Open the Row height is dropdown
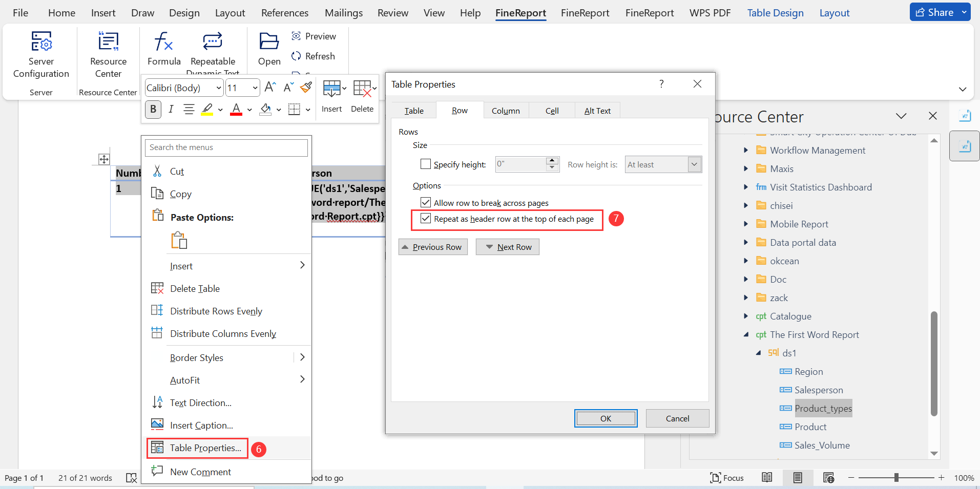 click(694, 164)
